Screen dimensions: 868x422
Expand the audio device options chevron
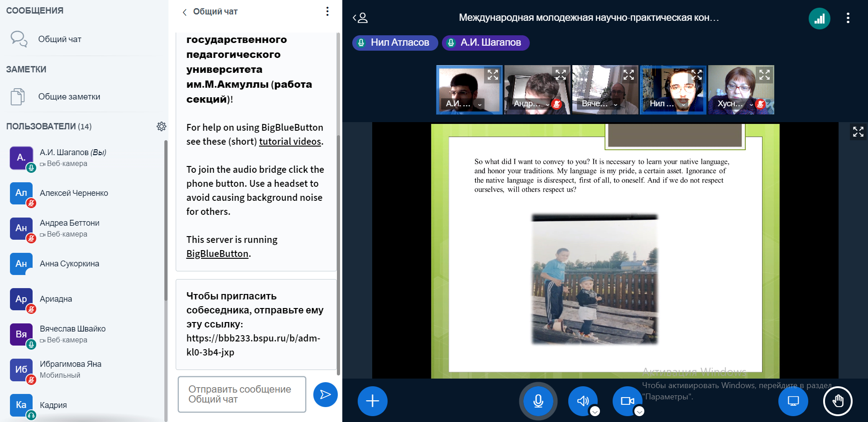tap(595, 411)
